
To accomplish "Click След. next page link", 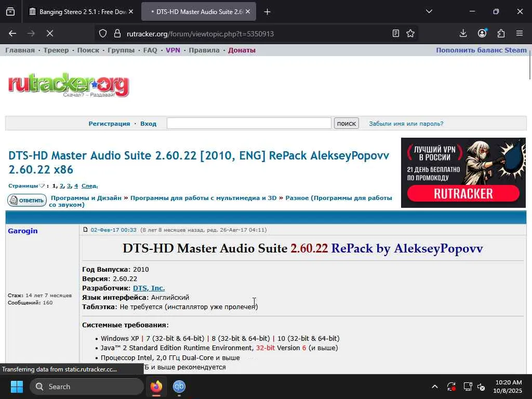I will (x=89, y=186).
